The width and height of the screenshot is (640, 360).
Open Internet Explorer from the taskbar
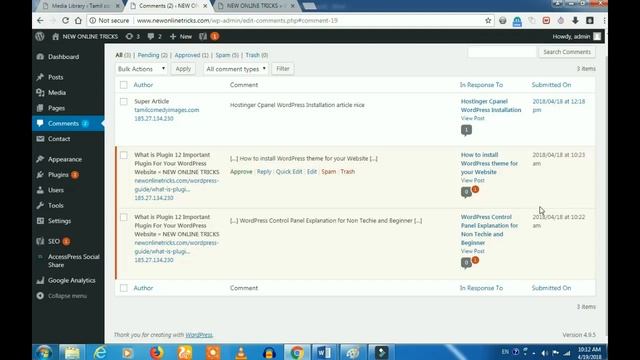click(x=100, y=352)
